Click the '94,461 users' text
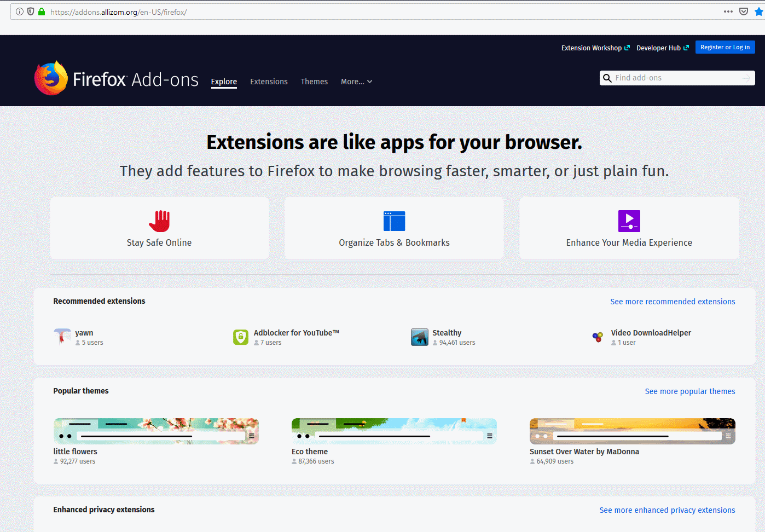The height and width of the screenshot is (532, 765). pyautogui.click(x=457, y=343)
